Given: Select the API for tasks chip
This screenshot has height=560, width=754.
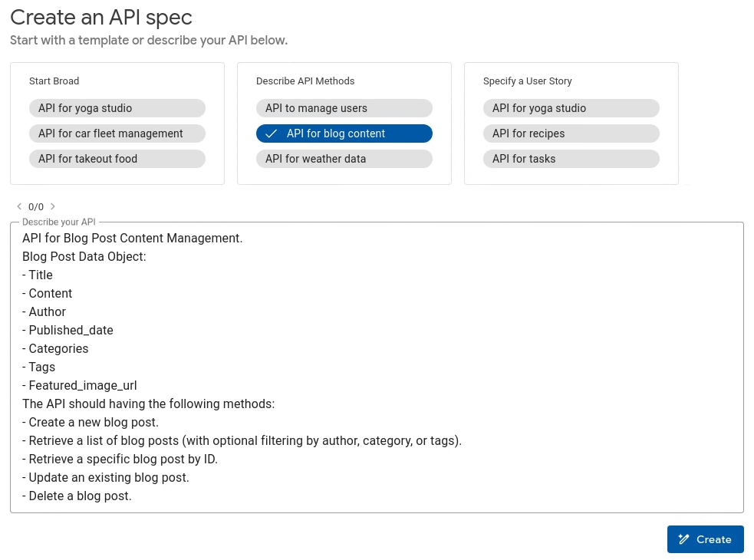Looking at the screenshot, I should pos(571,159).
